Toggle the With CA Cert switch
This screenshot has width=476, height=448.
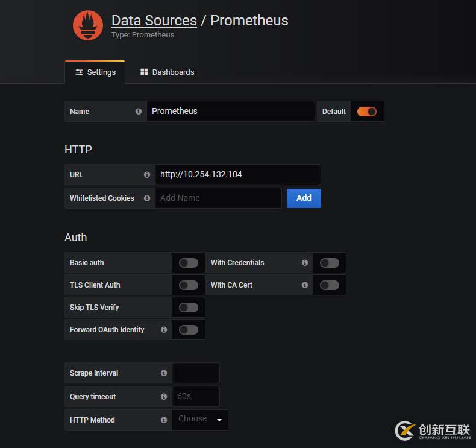pos(330,285)
